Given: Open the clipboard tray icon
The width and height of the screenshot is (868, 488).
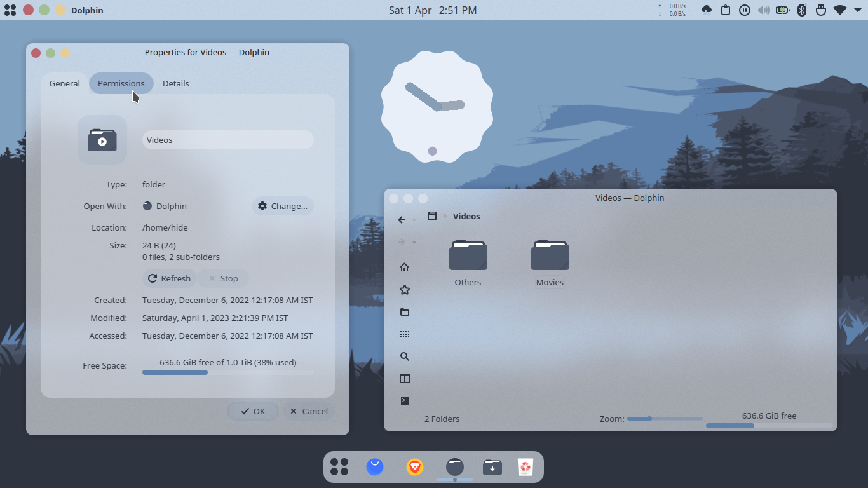Looking at the screenshot, I should 726,10.
